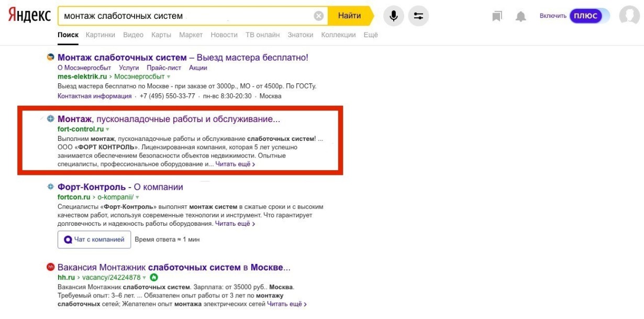Open the ТВ онлайн tab
The height and width of the screenshot is (319, 644).
(262, 35)
